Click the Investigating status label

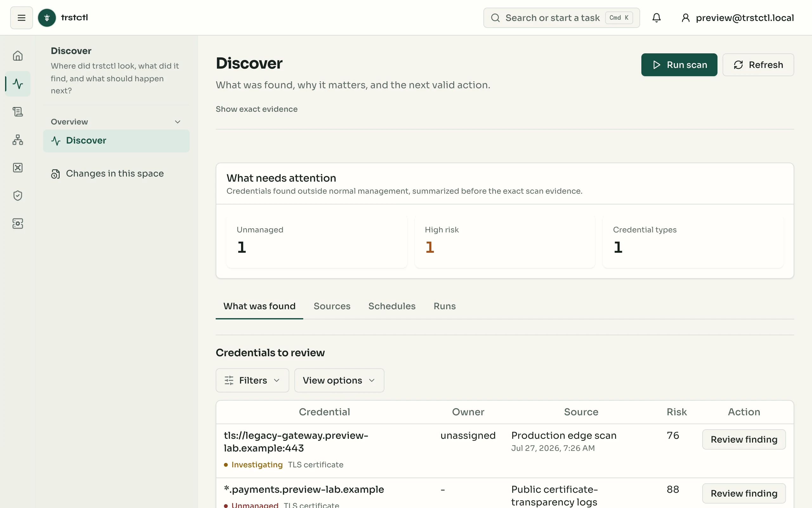pos(257,465)
